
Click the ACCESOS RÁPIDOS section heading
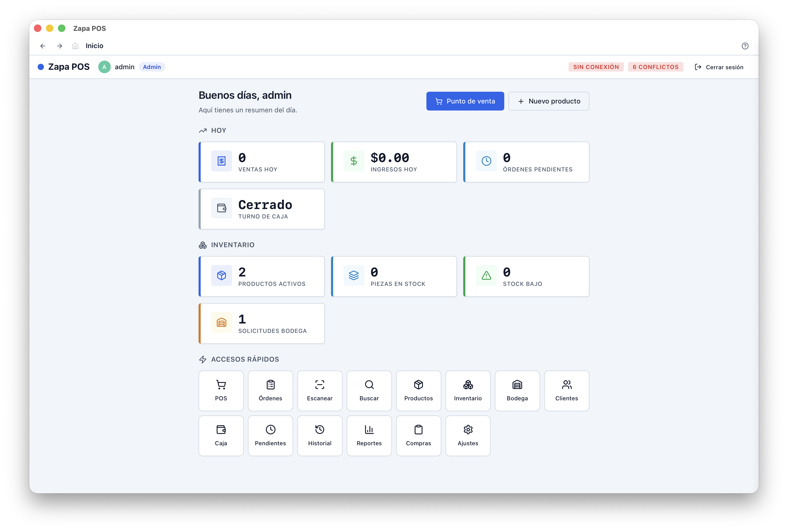pyautogui.click(x=245, y=360)
